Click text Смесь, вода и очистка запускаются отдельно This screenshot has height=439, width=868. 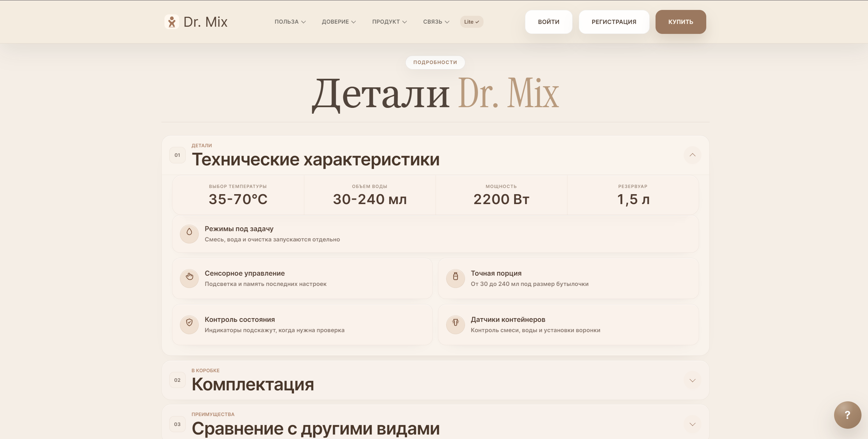point(272,239)
